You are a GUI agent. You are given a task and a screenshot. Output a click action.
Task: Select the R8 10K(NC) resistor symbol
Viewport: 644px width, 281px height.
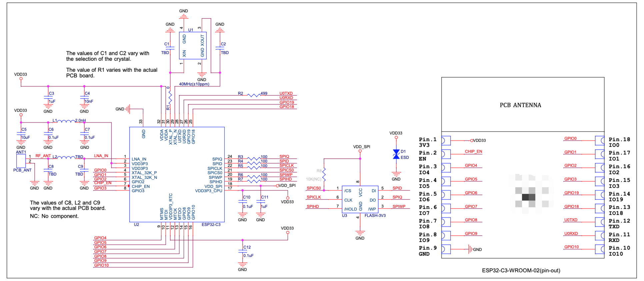click(x=324, y=175)
